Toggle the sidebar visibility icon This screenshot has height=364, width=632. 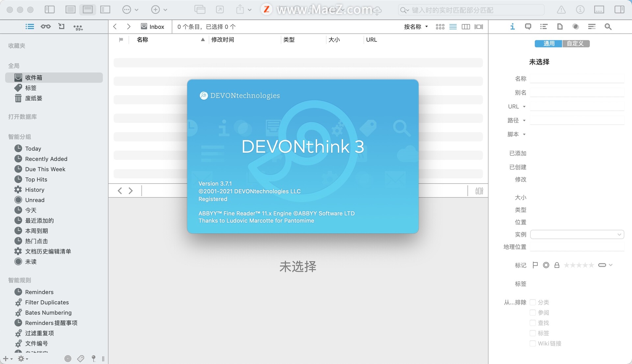(50, 10)
